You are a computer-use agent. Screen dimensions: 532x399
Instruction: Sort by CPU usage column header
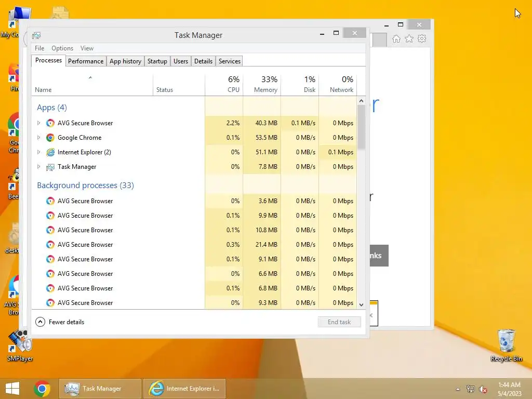point(224,85)
